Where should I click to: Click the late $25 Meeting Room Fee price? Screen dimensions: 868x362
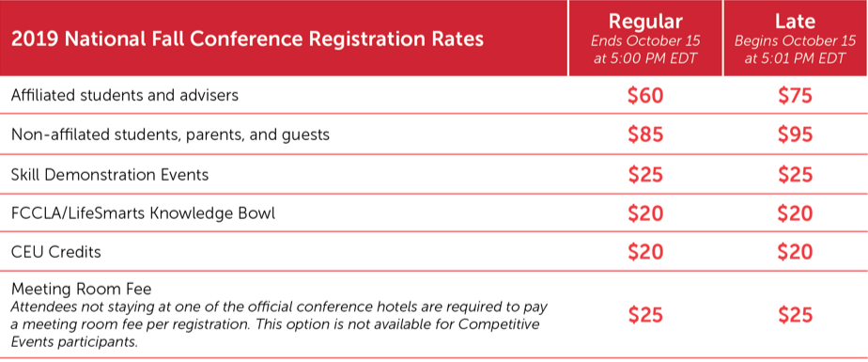tap(796, 315)
